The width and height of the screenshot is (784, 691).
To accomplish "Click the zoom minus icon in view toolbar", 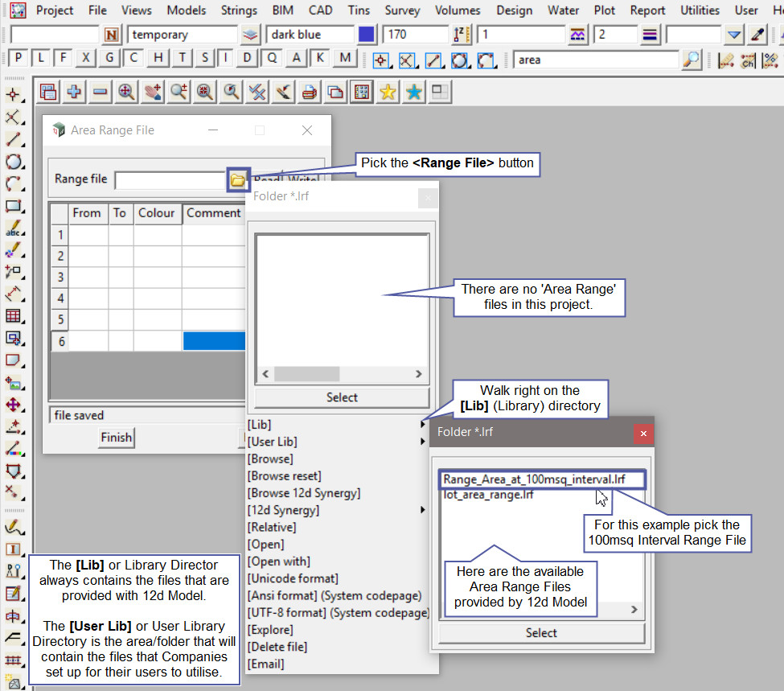I will (100, 93).
